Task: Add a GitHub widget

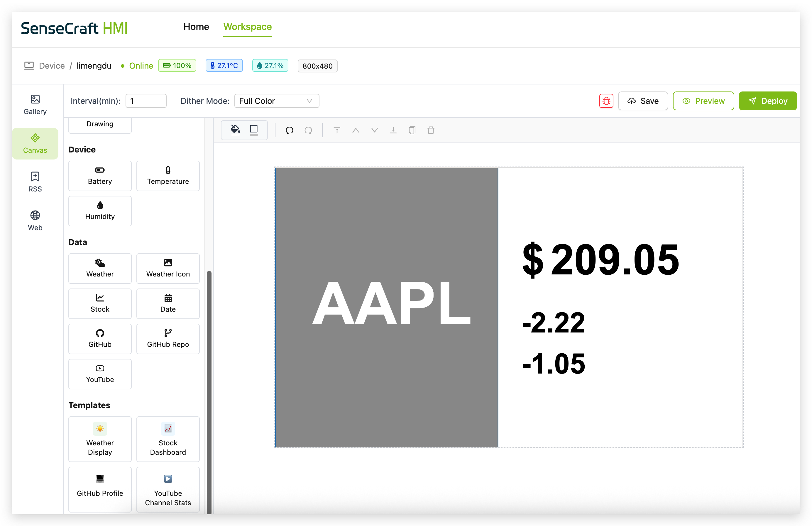Action: click(100, 339)
